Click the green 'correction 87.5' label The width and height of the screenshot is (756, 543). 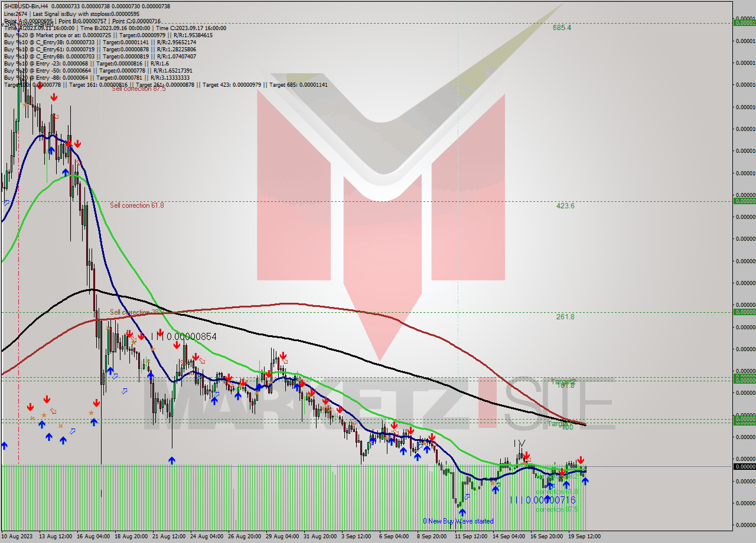[557, 509]
